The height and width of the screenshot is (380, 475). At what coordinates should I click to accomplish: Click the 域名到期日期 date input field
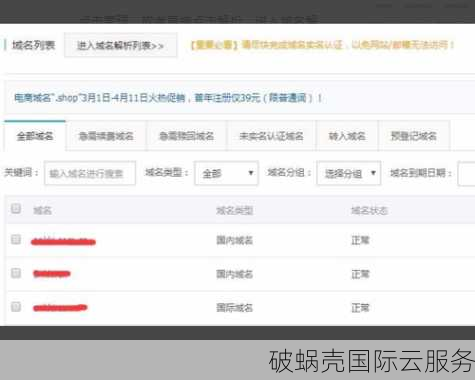coord(467,173)
